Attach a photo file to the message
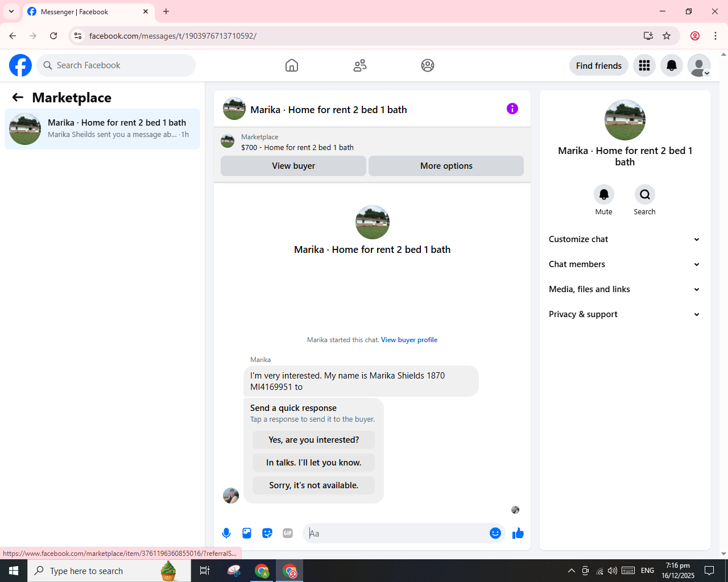This screenshot has height=582, width=728. click(247, 533)
